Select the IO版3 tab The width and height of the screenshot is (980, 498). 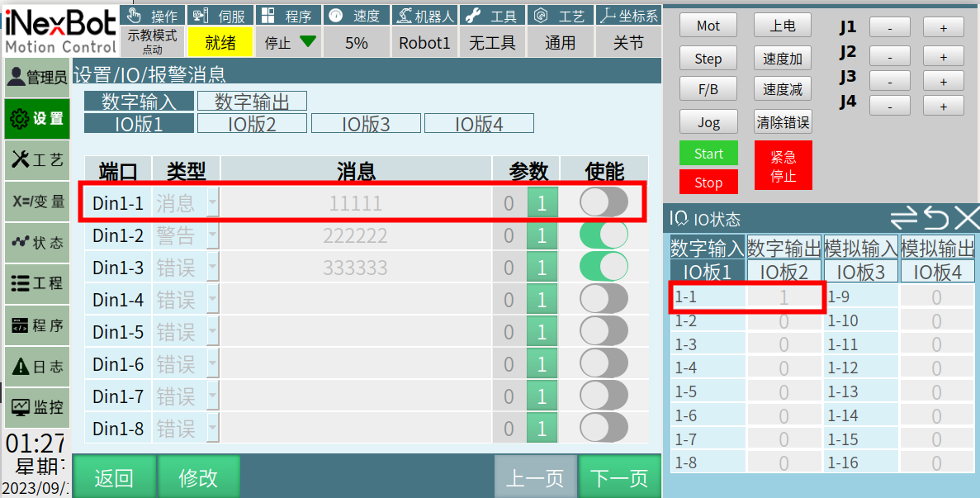(x=365, y=124)
